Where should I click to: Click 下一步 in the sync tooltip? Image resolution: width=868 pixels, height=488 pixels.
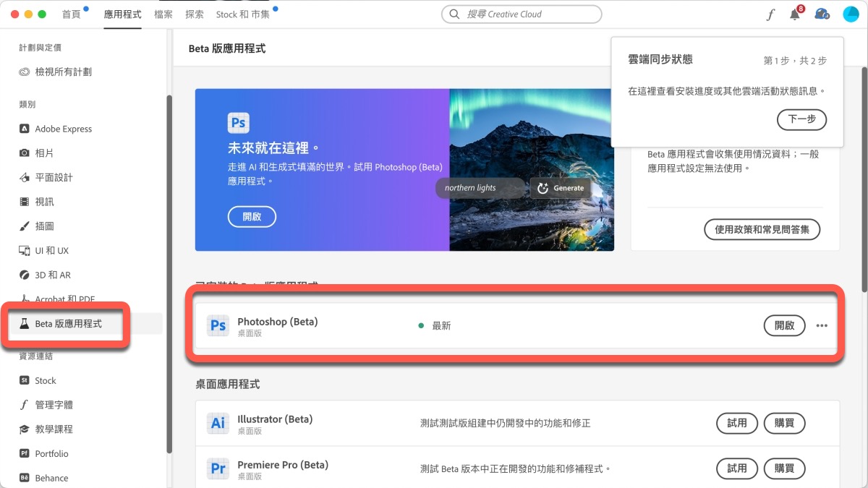(x=801, y=119)
